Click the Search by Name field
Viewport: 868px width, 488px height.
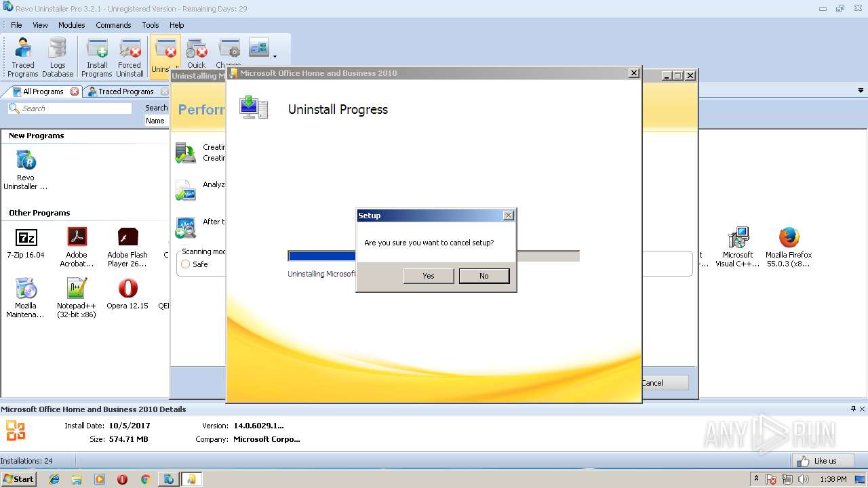coord(157,121)
